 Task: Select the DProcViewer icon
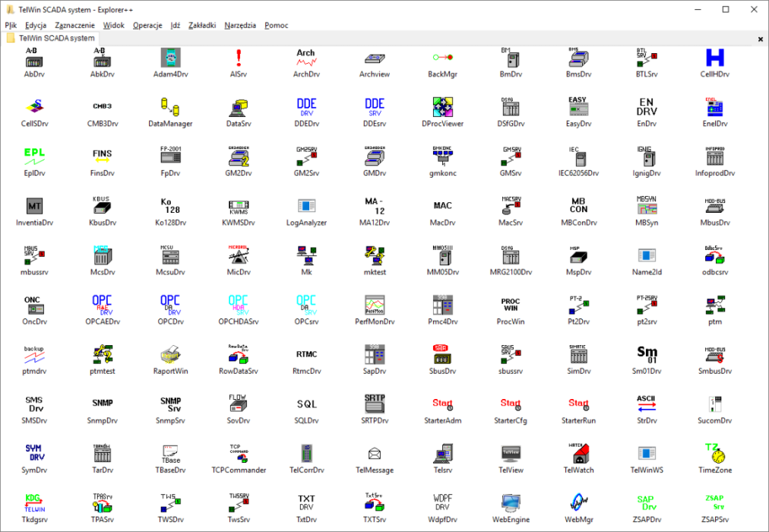point(443,107)
